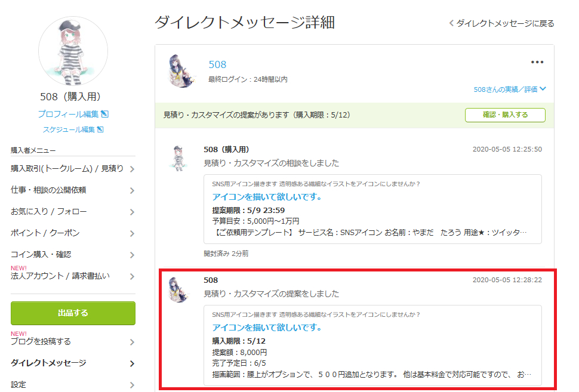Click the 確認・購入する button
The image size is (579, 392).
pyautogui.click(x=505, y=115)
